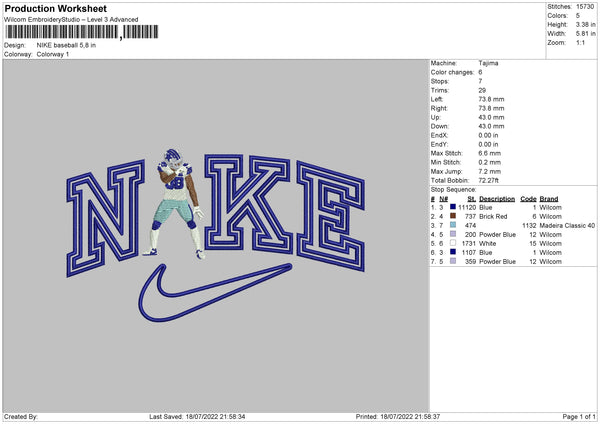The image size is (600, 424).
Task: Click the EndY label
Action: pos(439,144)
